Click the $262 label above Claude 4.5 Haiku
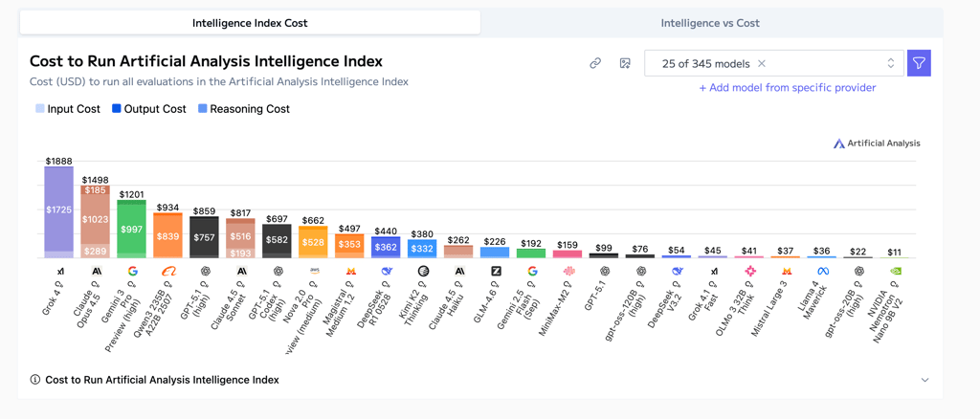This screenshot has width=980, height=419. coord(458,240)
